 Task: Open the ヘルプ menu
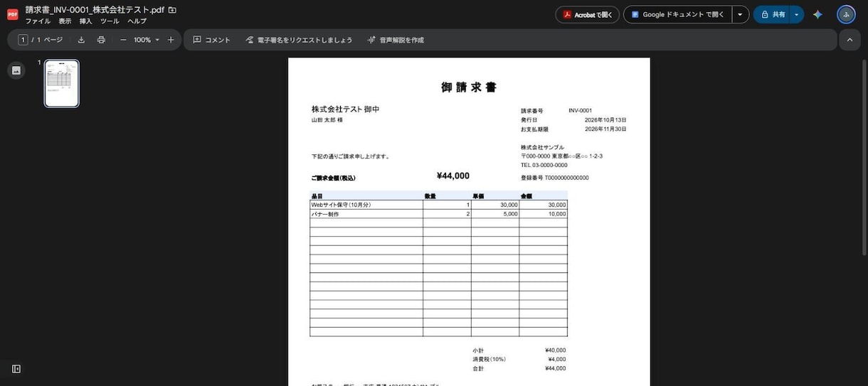click(137, 21)
